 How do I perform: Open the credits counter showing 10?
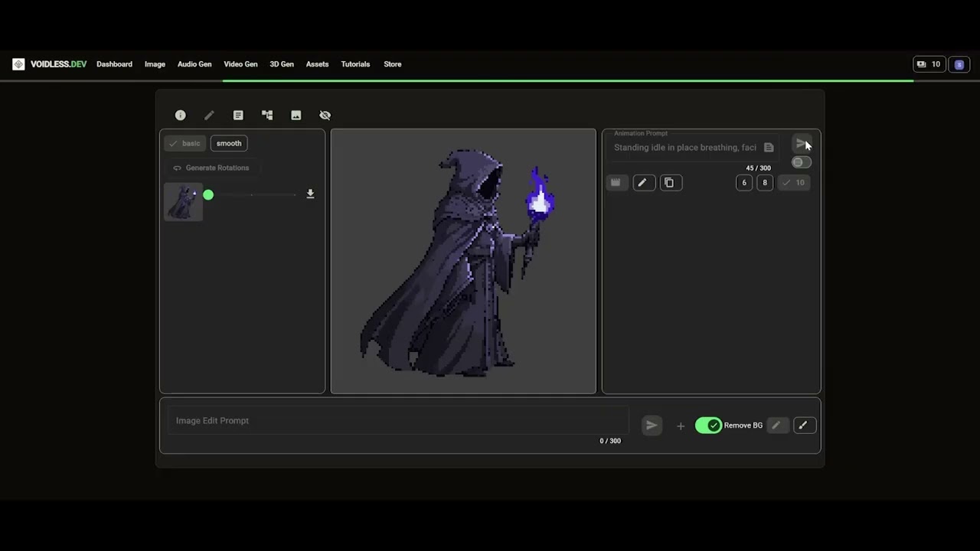(x=929, y=64)
